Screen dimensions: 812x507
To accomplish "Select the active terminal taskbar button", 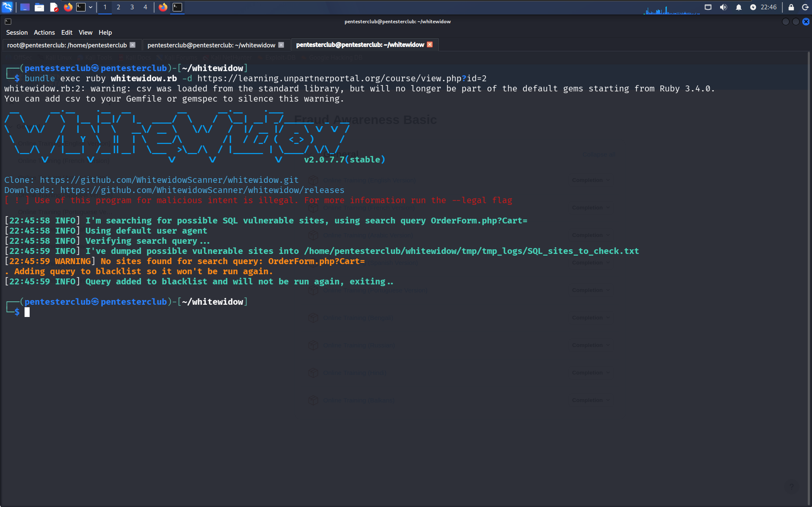I will click(x=177, y=7).
